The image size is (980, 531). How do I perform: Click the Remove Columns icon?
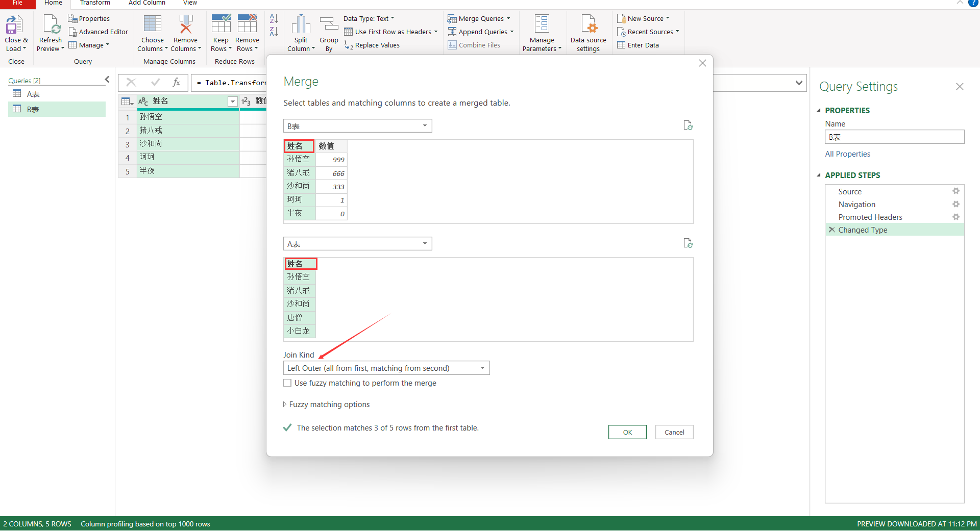(x=185, y=24)
